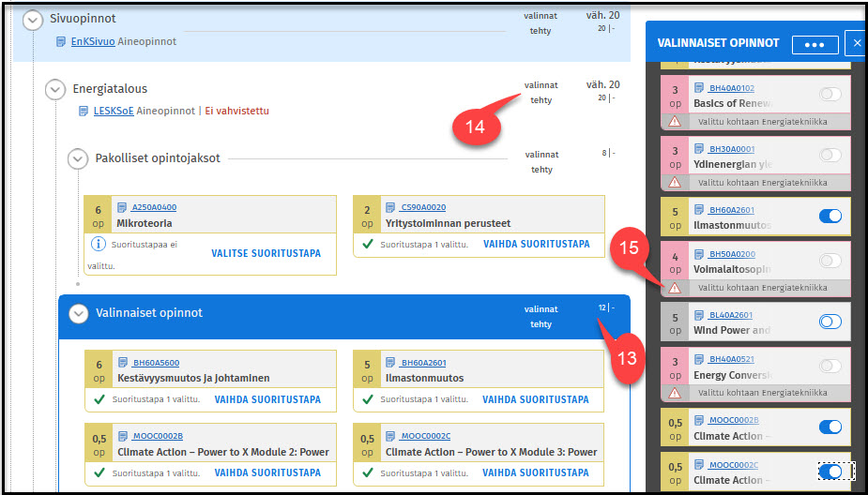868x495 pixels.
Task: Click Vaihda suoritustapa for Yritystoiminnan perusteet
Action: click(536, 244)
